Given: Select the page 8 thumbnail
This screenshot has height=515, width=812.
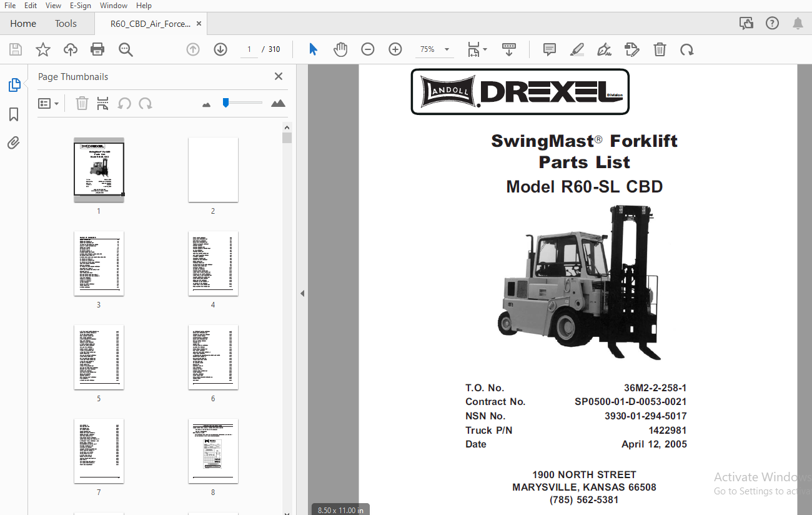Looking at the screenshot, I should [213, 451].
